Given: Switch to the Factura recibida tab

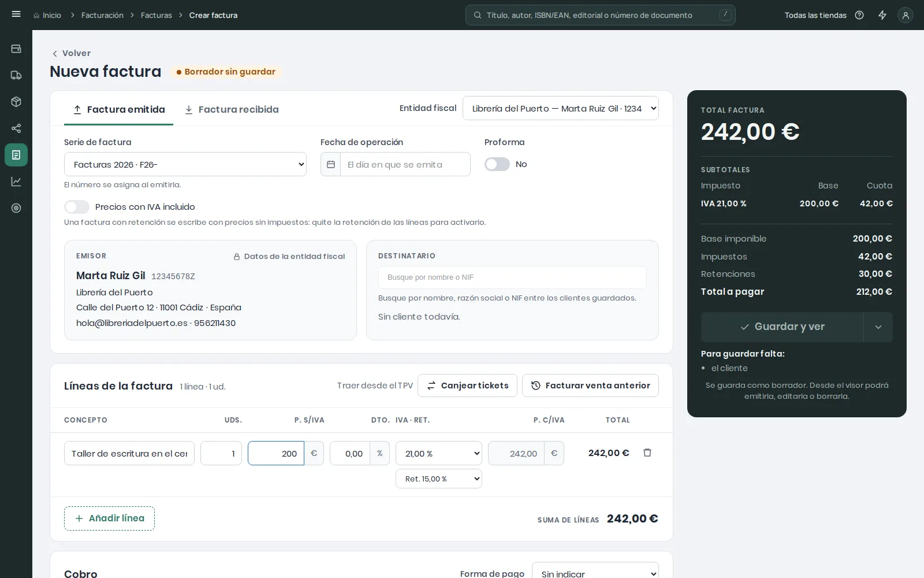Looking at the screenshot, I should pyautogui.click(x=232, y=109).
